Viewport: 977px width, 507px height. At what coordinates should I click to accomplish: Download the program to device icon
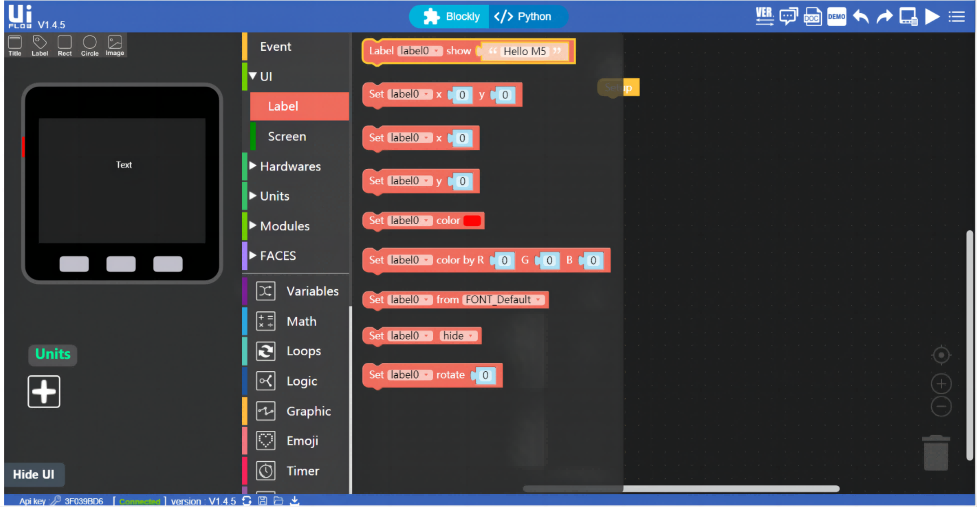tap(295, 501)
